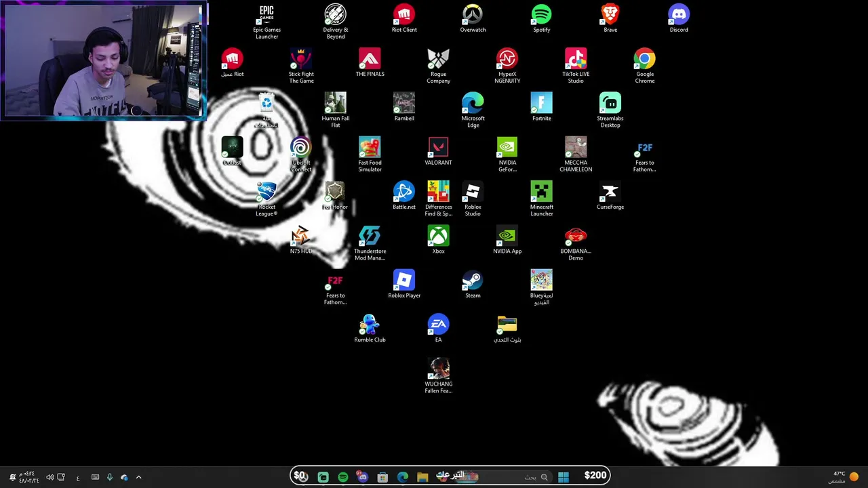This screenshot has height=488, width=868.
Task: Switch to Microsoft Edge in the taskbar
Action: pos(403,476)
